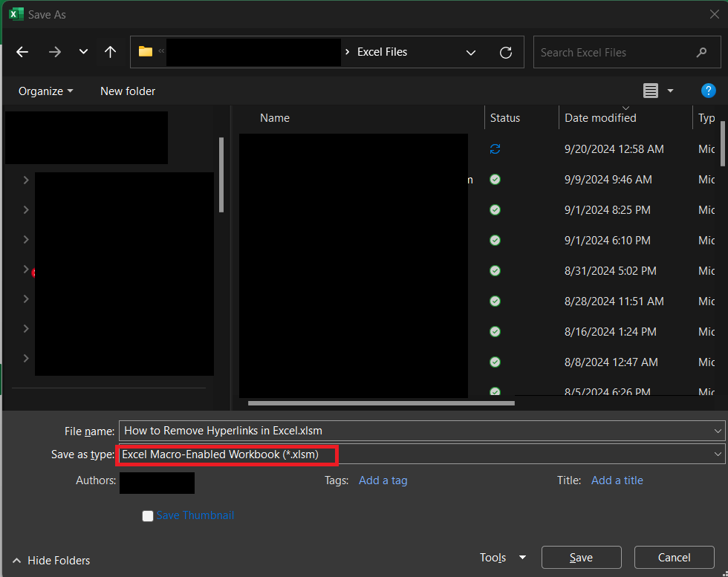Click the syncing status icon at 9/20/2024

coord(495,149)
